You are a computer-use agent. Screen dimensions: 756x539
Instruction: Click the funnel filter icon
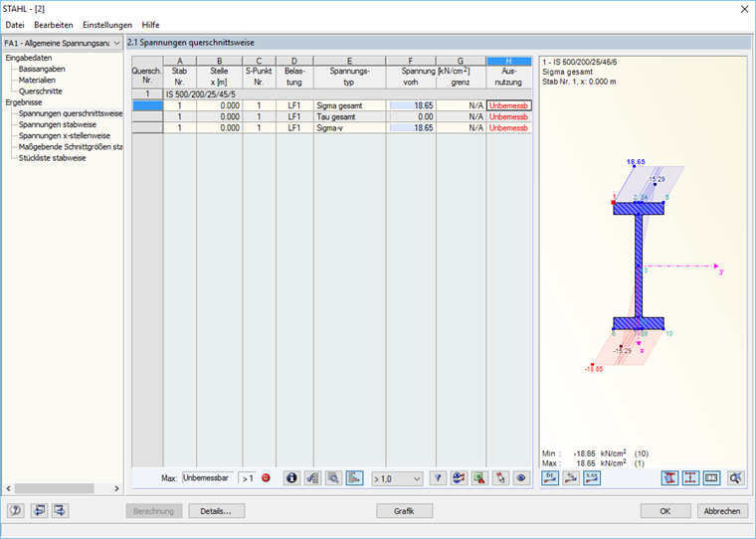coord(438,478)
